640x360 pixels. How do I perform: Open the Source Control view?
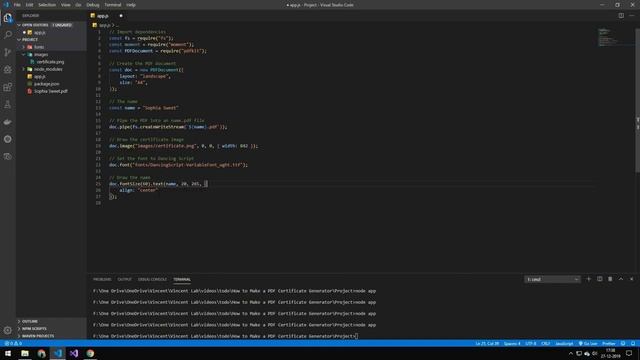[8, 52]
